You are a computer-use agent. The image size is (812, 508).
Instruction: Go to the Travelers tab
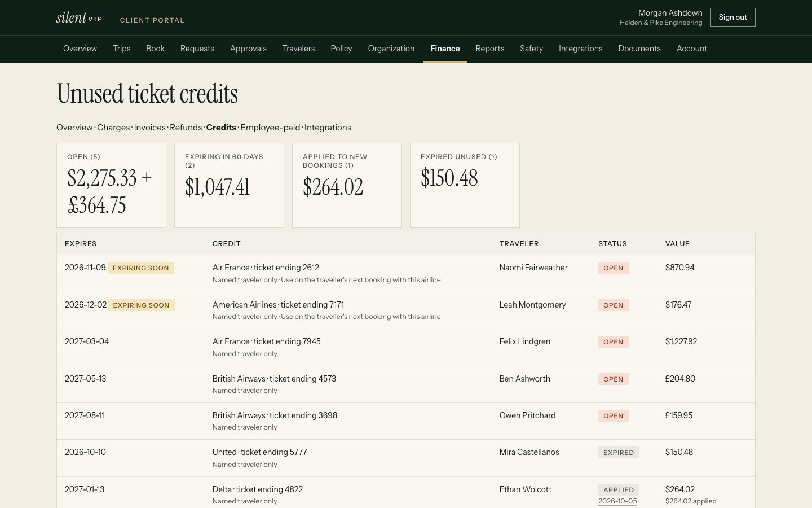pos(299,49)
